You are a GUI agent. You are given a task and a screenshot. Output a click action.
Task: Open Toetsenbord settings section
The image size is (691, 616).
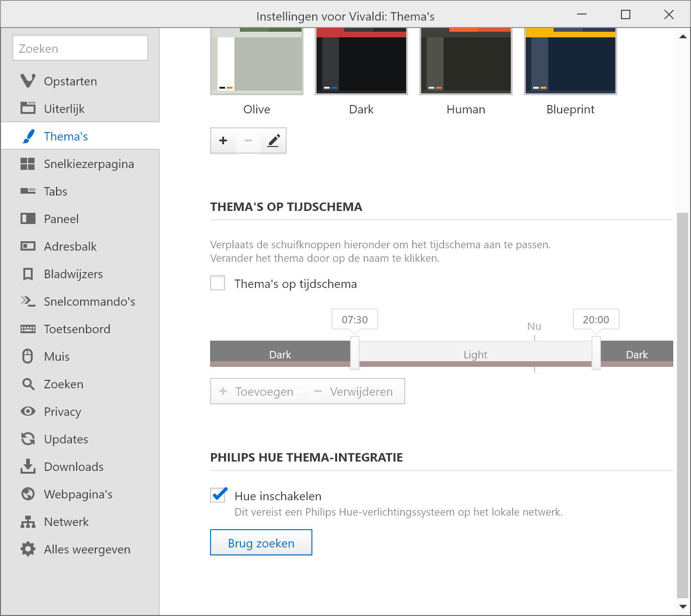80,329
